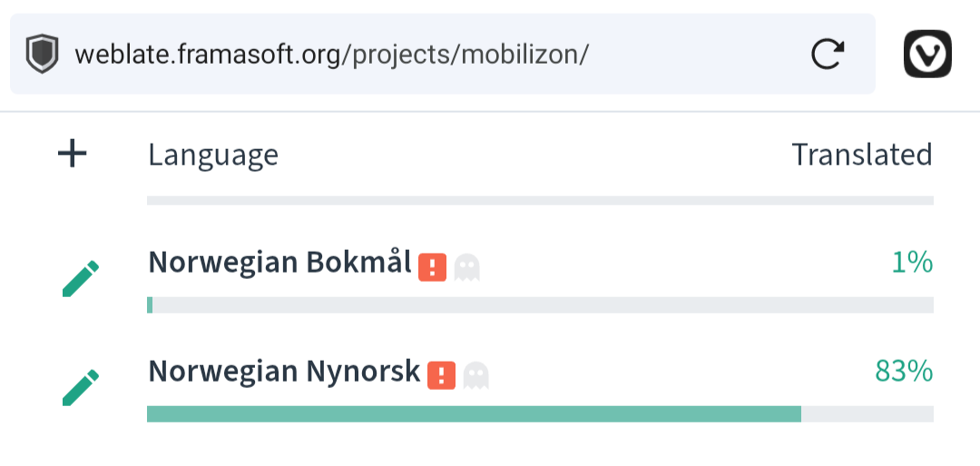
Task: Sort by the Language column header
Action: click(213, 155)
